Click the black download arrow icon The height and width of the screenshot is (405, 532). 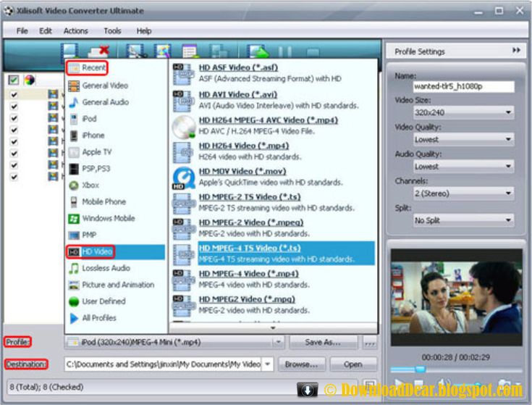coord(308,390)
